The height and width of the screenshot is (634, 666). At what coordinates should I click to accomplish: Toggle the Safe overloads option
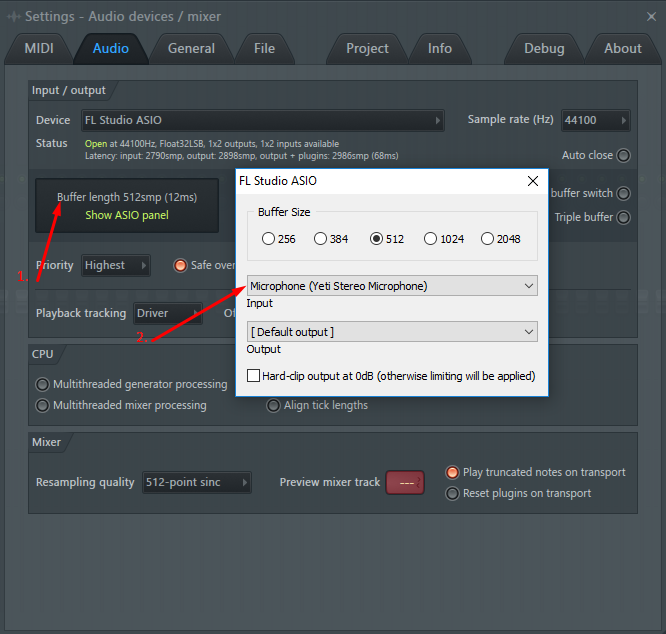pyautogui.click(x=181, y=265)
